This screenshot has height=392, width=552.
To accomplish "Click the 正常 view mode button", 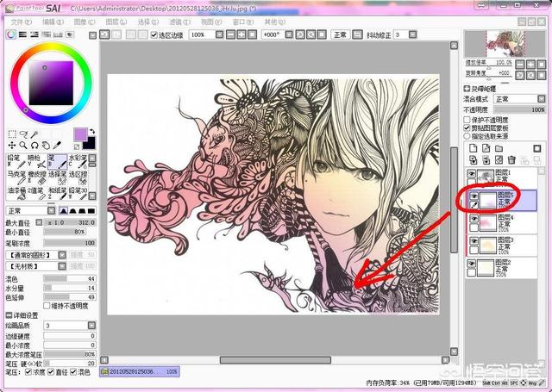I will pos(340,34).
